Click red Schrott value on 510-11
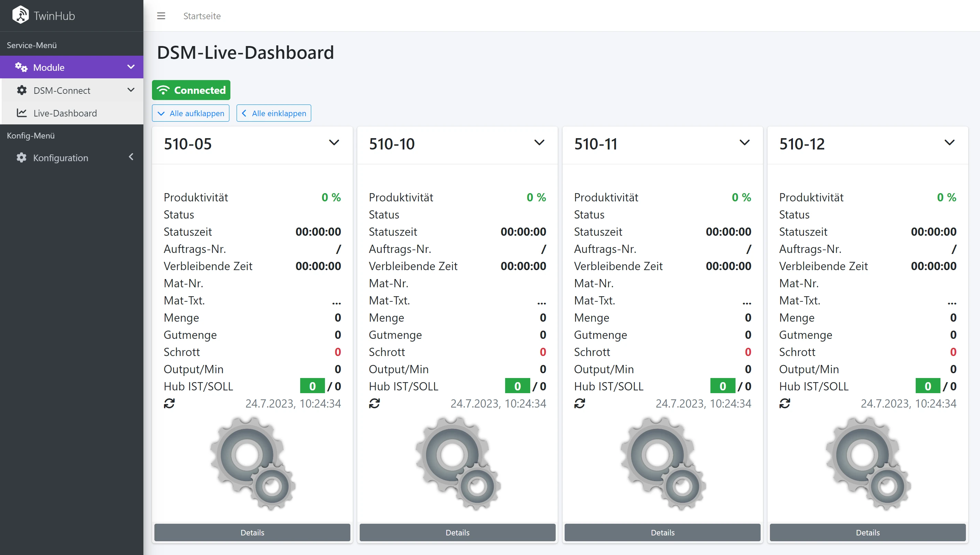 (748, 352)
